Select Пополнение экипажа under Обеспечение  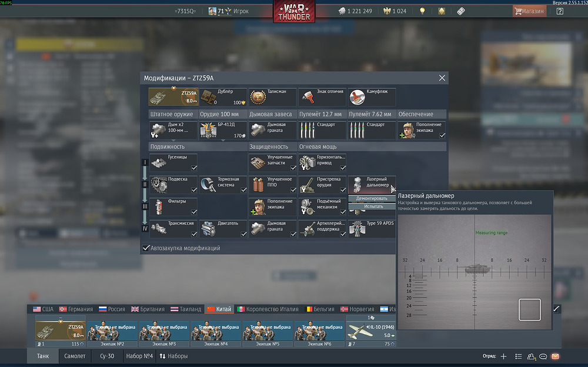422,130
